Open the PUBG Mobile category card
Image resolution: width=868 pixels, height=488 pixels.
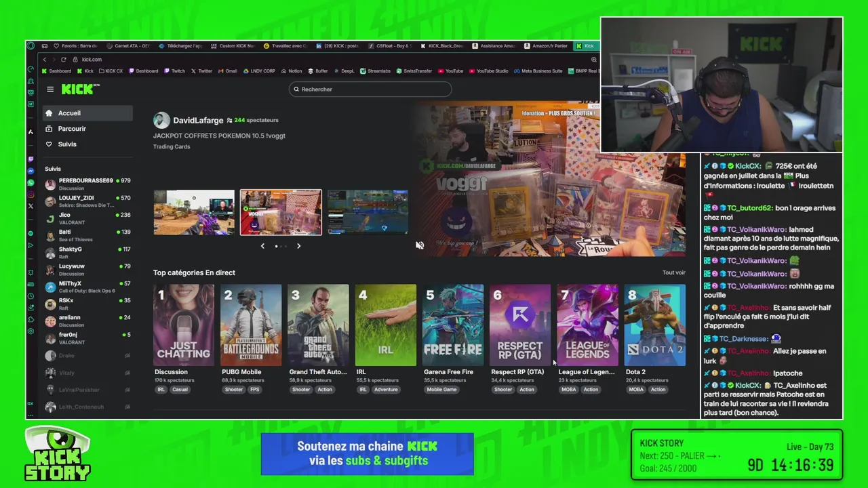(251, 325)
